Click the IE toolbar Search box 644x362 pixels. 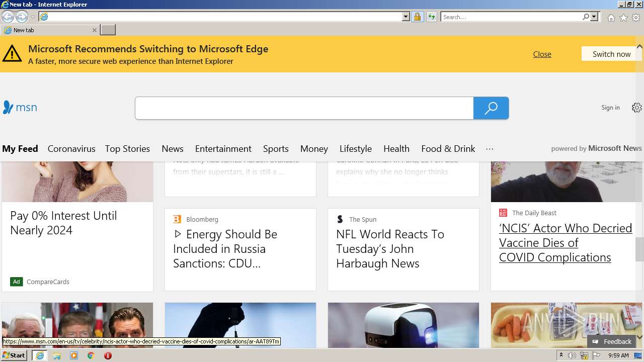[x=511, y=17]
